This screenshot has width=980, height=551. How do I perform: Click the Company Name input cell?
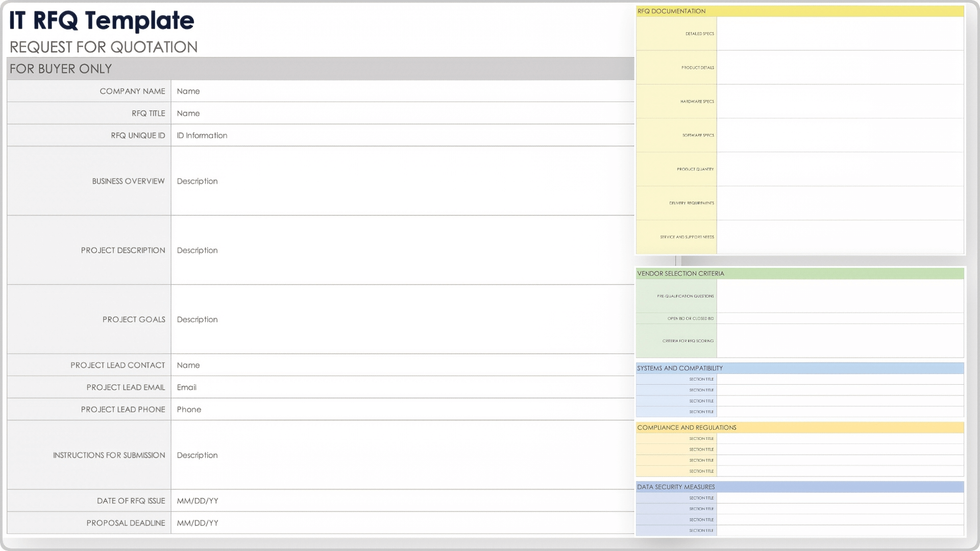click(x=402, y=91)
